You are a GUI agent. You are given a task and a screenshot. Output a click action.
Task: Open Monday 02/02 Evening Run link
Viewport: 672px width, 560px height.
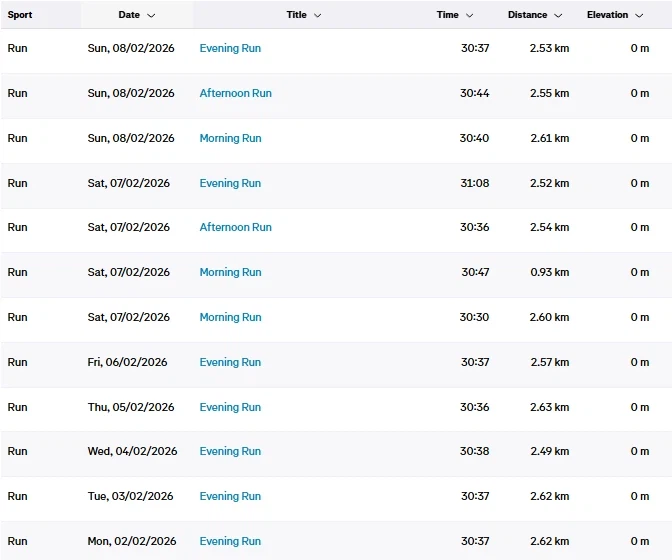tap(230, 541)
